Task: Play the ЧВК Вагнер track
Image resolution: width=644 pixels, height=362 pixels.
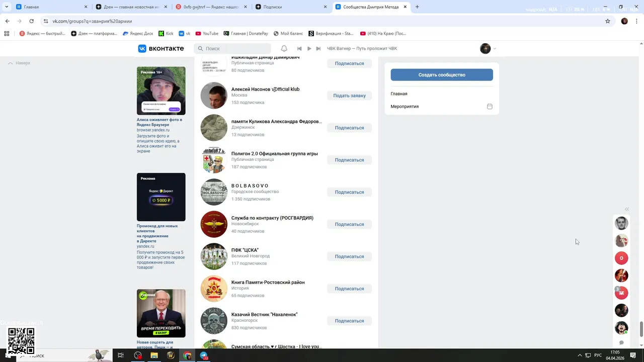Action: tap(309, 49)
